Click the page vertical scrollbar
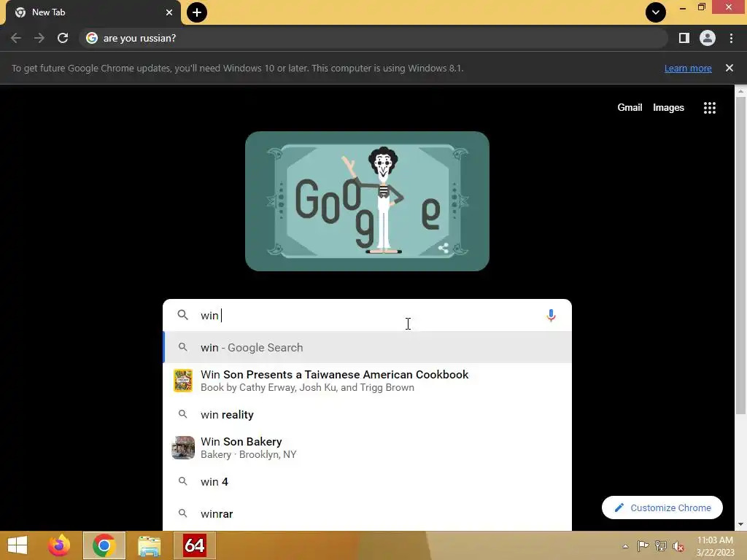Viewport: 747px width, 560px height. click(x=741, y=254)
